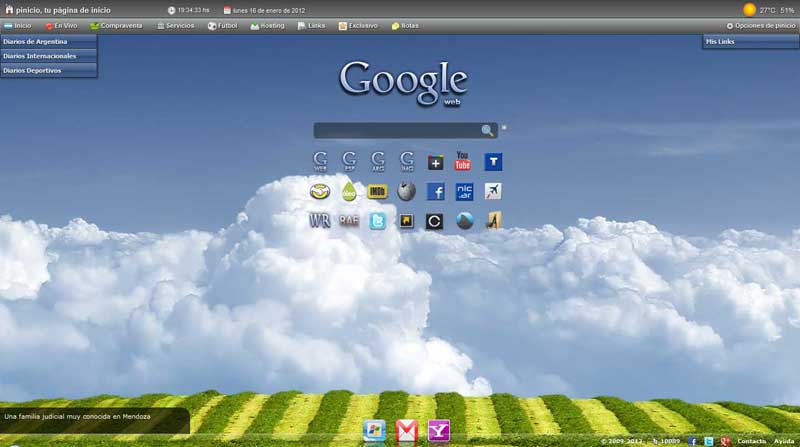Open the WR WordReference icon
Image resolution: width=800 pixels, height=447 pixels.
click(320, 221)
